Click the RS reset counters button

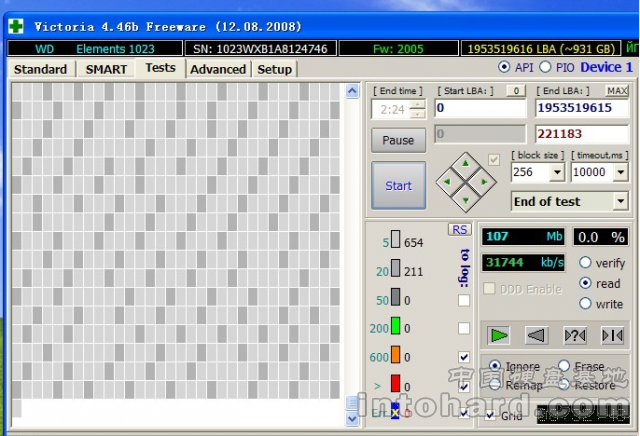click(460, 229)
